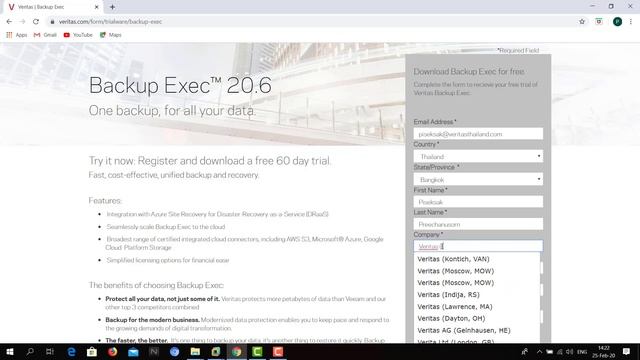Viewport: 640px width, 360px height.
Task: Reload the Veritas page
Action: (36, 22)
